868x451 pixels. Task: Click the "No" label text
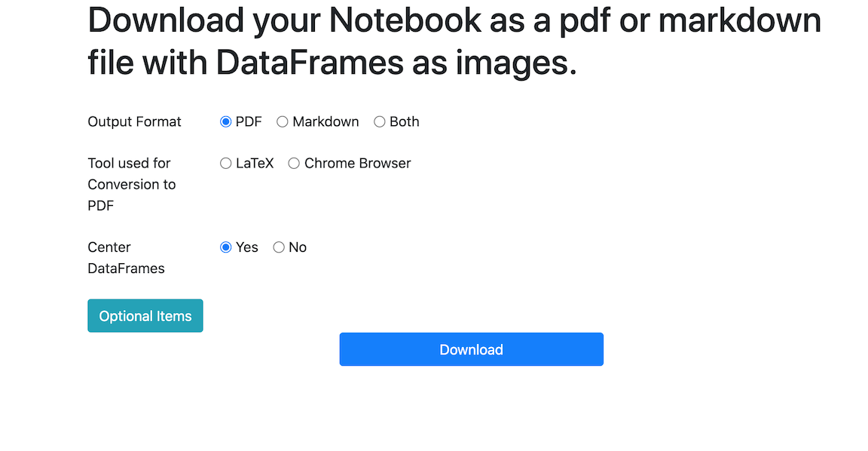pos(298,247)
